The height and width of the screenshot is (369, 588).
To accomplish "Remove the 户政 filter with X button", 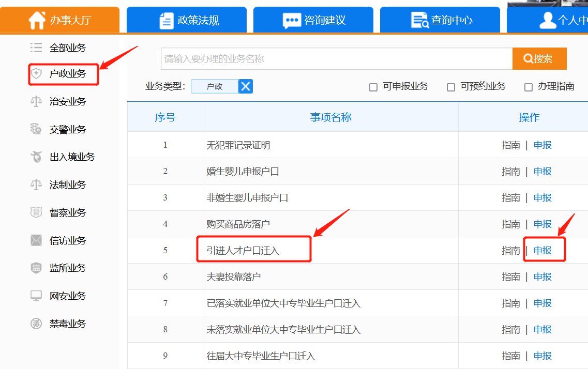I will tap(246, 86).
